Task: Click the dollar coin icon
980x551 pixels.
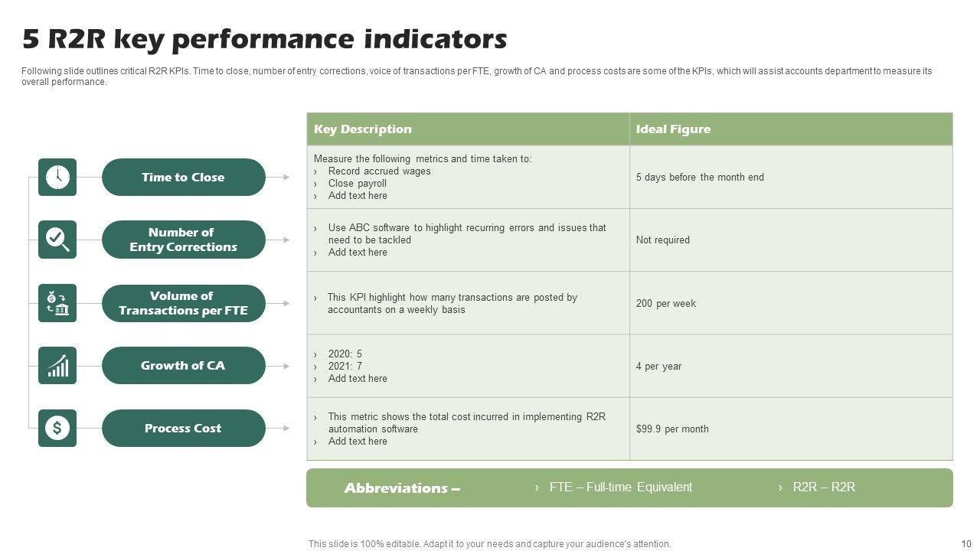Action: pyautogui.click(x=57, y=428)
